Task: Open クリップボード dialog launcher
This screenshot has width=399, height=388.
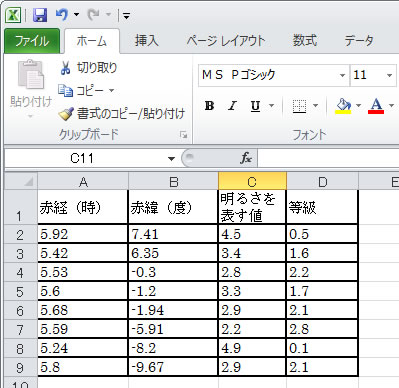Action: pos(183,134)
